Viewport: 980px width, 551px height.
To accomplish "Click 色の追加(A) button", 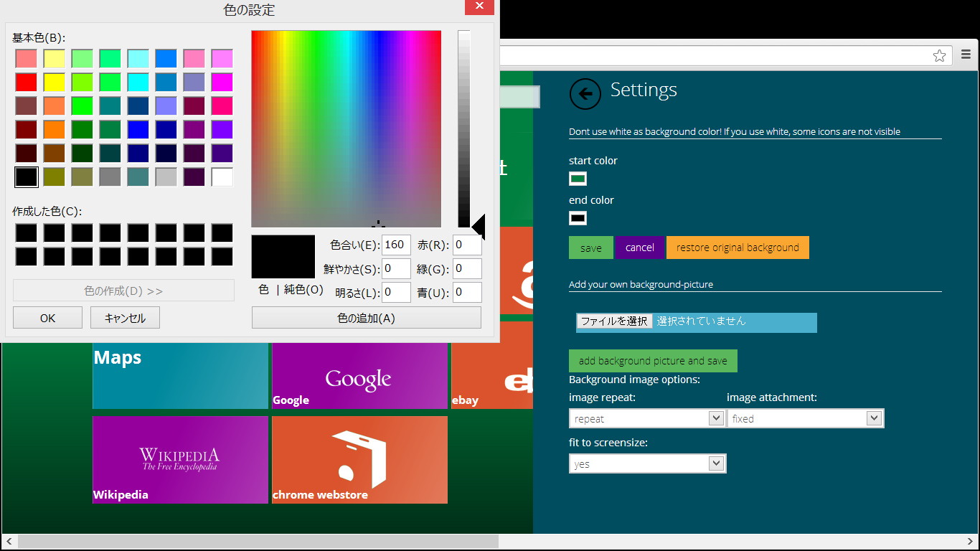I will click(x=367, y=318).
